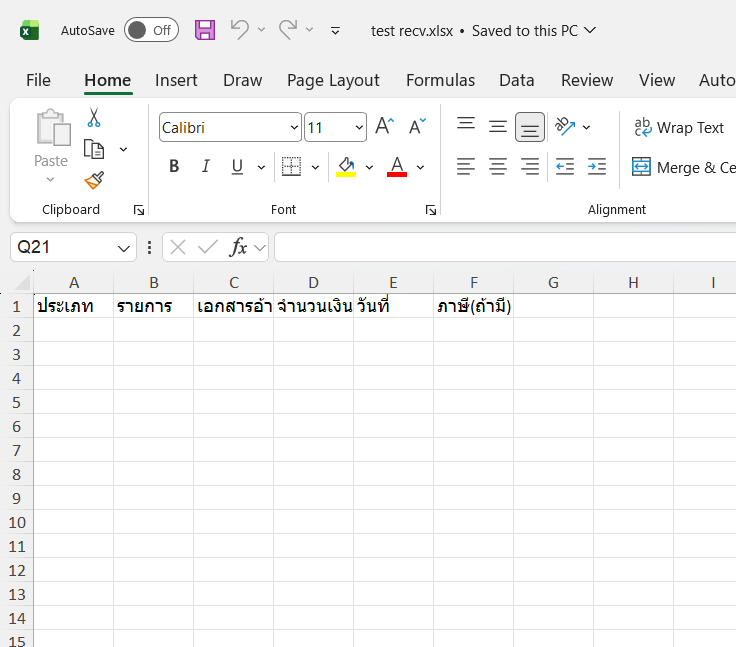The height and width of the screenshot is (647, 736).
Task: Open the Undo history dropdown
Action: tap(261, 30)
